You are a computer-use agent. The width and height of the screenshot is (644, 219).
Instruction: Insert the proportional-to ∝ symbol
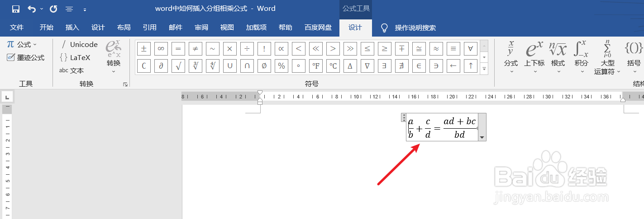click(x=281, y=48)
